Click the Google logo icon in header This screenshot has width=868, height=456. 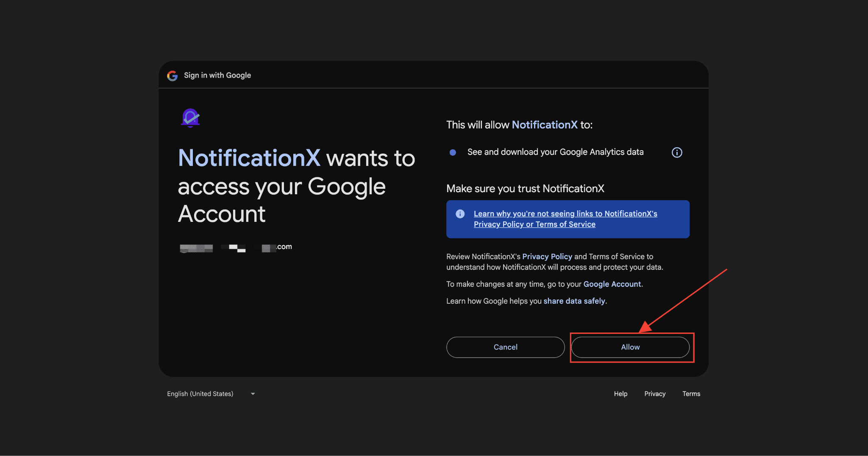click(172, 76)
